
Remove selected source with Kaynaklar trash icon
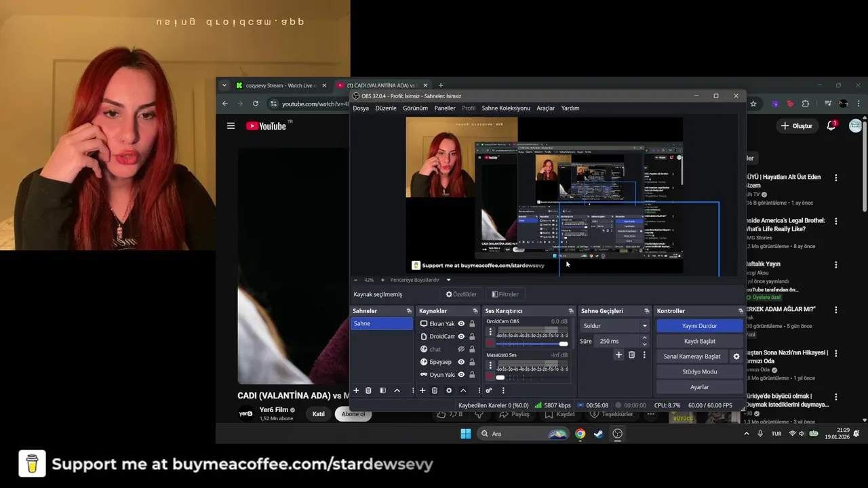click(435, 390)
